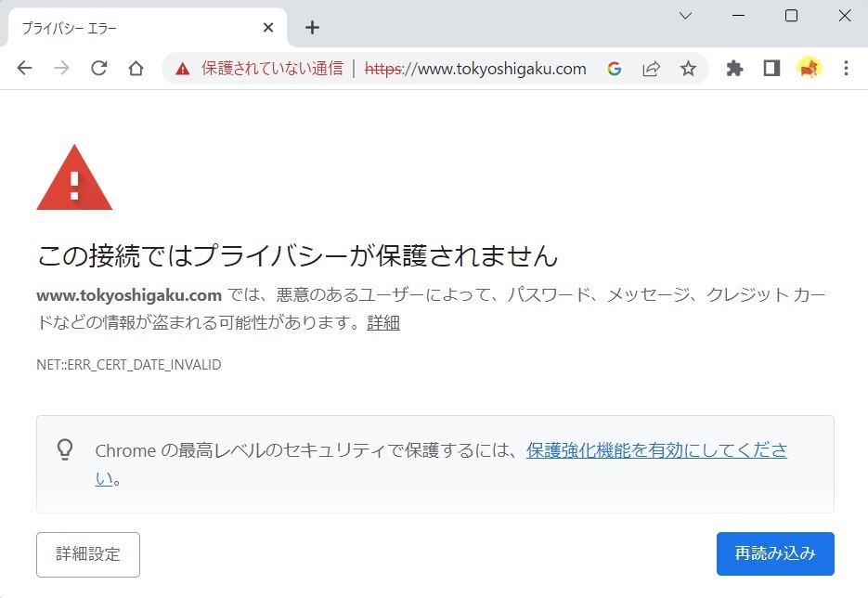Click the lightbulb icon in the tip box
868x598 pixels.
click(x=65, y=449)
